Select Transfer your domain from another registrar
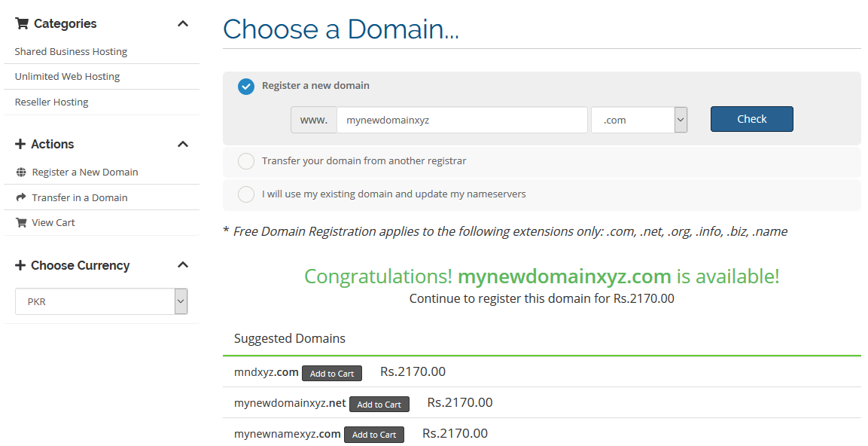Screen dimensions: 868x446 (x=245, y=161)
